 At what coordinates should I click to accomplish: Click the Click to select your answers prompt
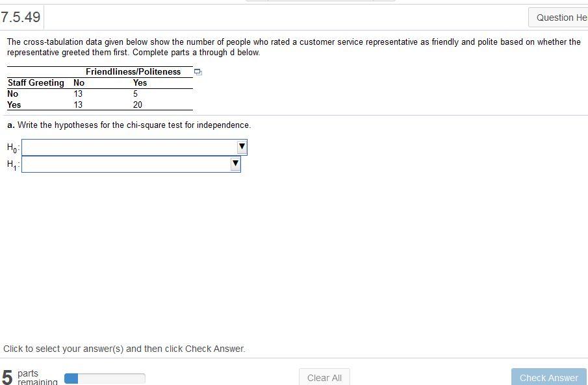(x=125, y=349)
